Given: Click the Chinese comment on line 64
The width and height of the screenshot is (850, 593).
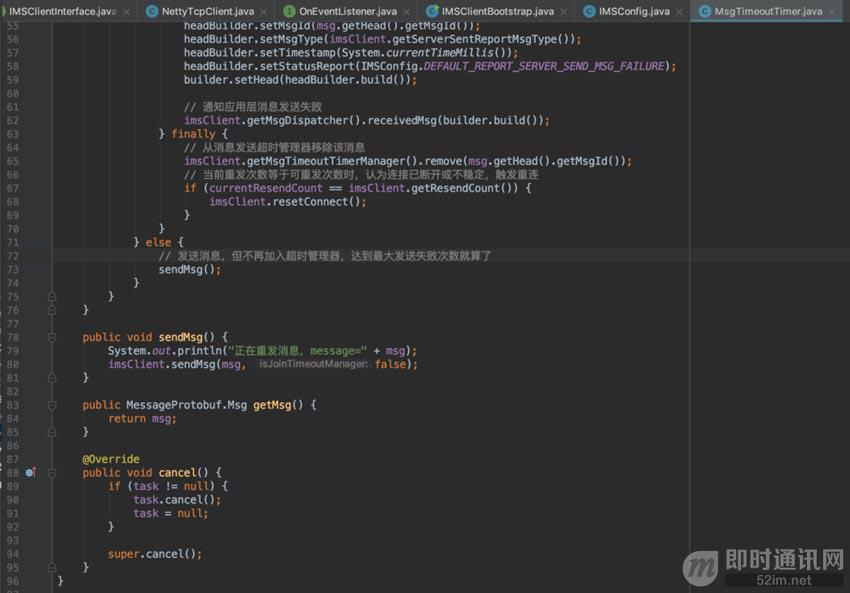Looking at the screenshot, I should pos(274,147).
